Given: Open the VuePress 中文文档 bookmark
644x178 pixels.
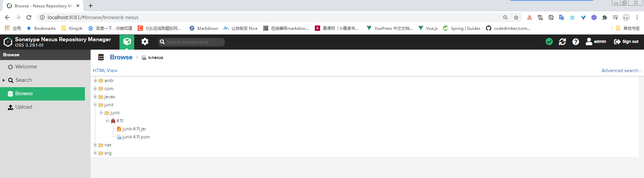Looking at the screenshot, I should click(x=390, y=28).
